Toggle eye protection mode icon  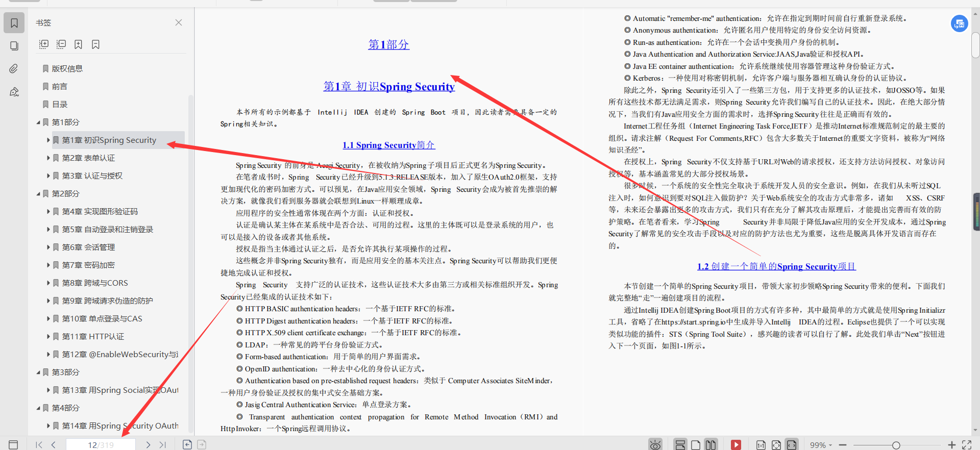[x=656, y=444]
